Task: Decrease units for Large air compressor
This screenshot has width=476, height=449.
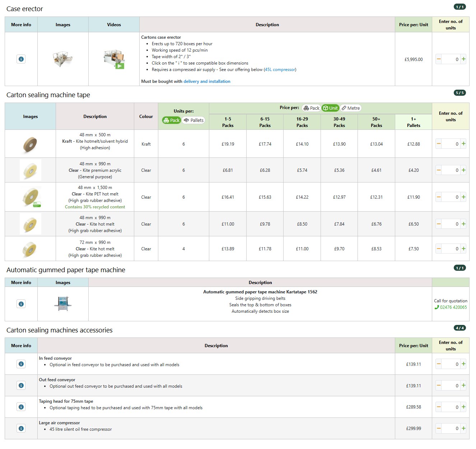Action: click(x=439, y=428)
